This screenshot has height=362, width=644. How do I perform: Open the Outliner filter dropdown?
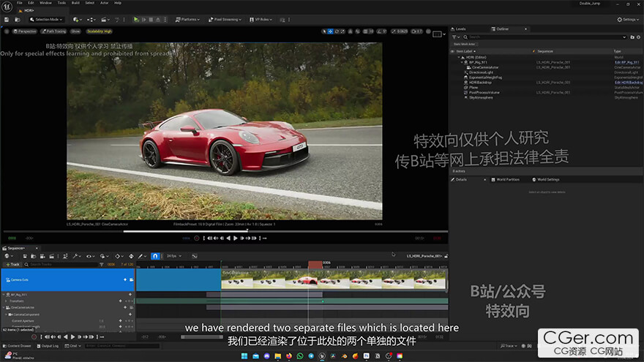pyautogui.click(x=456, y=37)
